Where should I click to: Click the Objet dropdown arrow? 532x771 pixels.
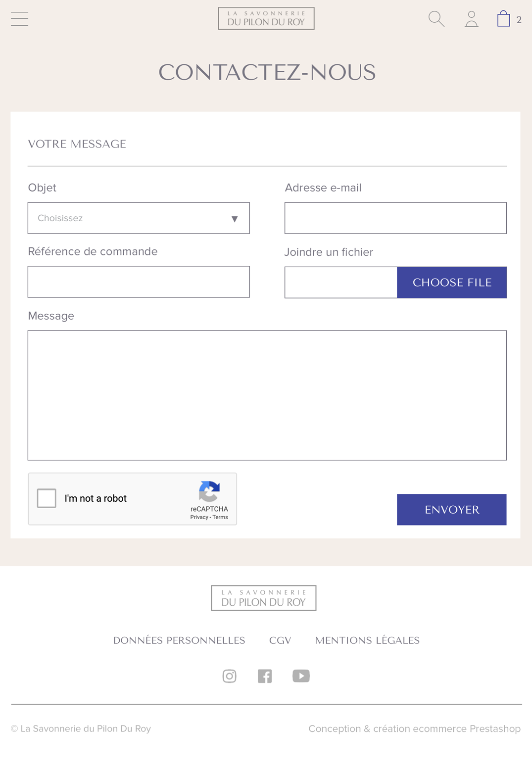[235, 219]
